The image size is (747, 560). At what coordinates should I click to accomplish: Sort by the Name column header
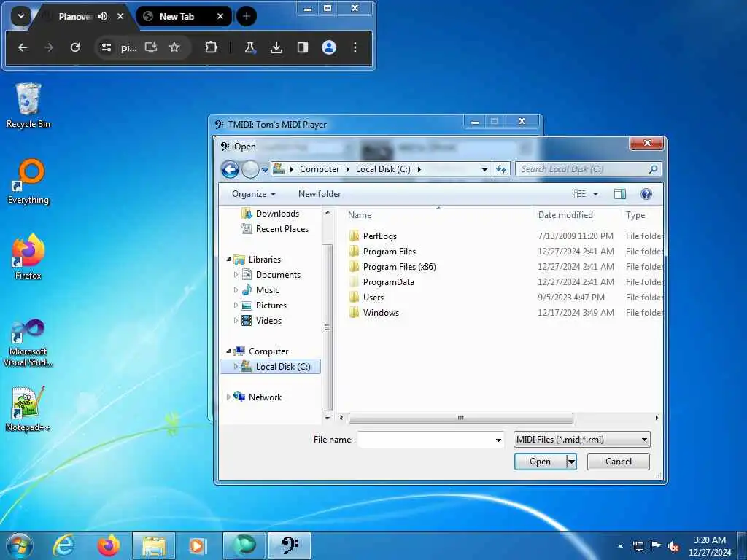[360, 215]
